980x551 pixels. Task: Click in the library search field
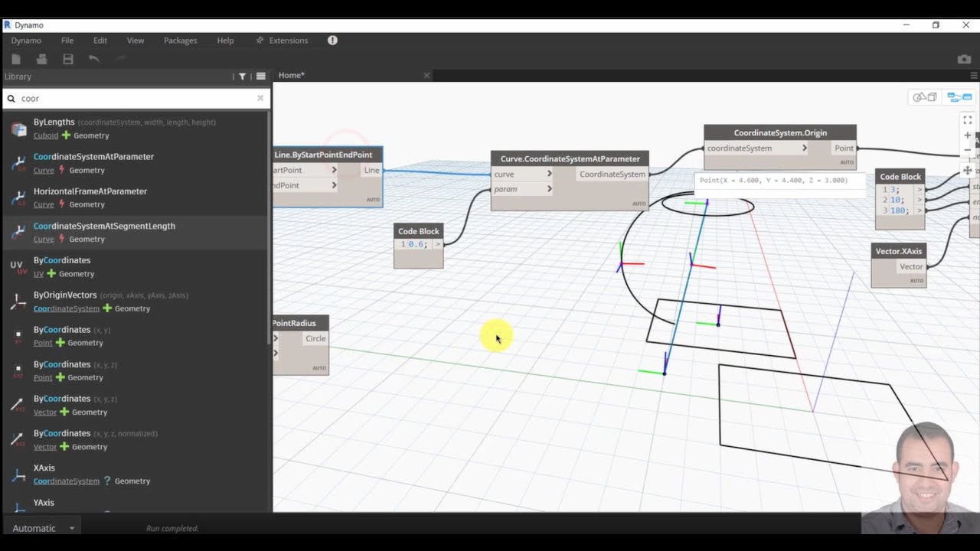(138, 98)
